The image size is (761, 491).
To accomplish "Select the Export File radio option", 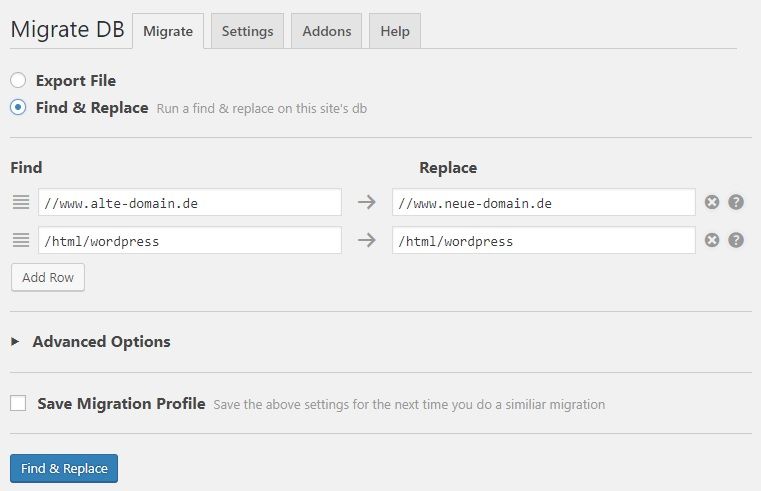I will pos(18,80).
